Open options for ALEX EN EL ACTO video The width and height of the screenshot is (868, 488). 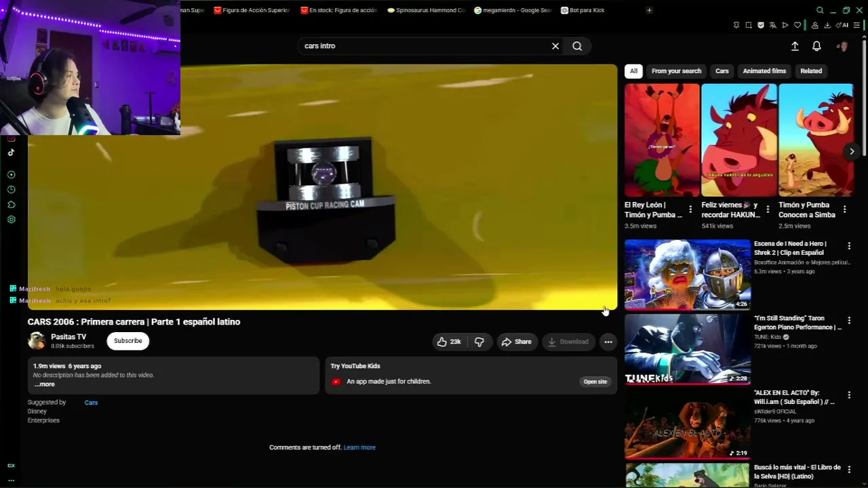tap(849, 394)
